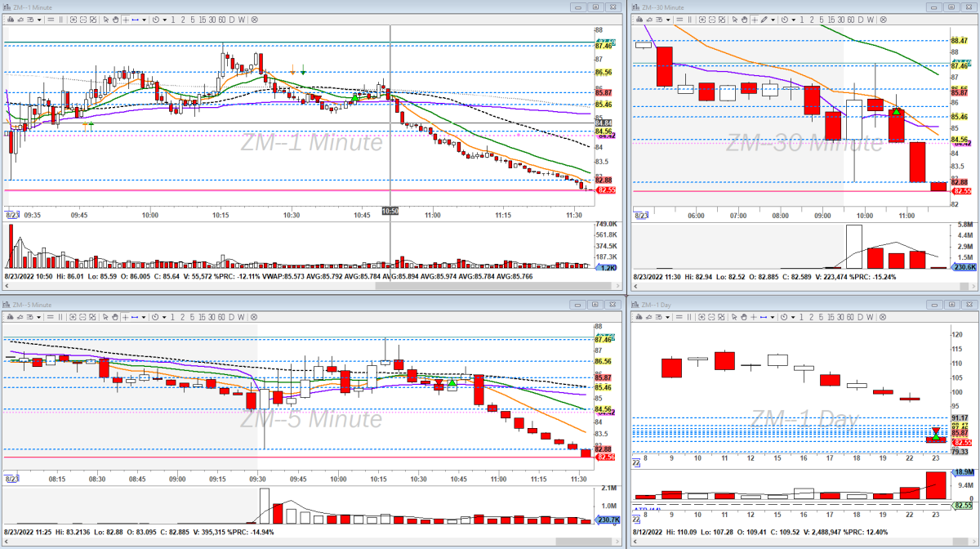The image size is (980, 549).
Task: Click the 88.47 price label in 30 Minute chart
Action: click(x=959, y=41)
